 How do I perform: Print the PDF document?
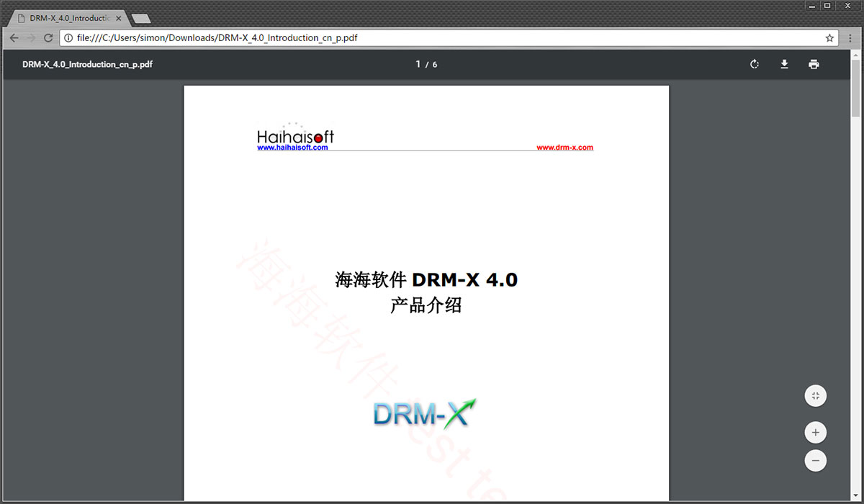(x=814, y=64)
